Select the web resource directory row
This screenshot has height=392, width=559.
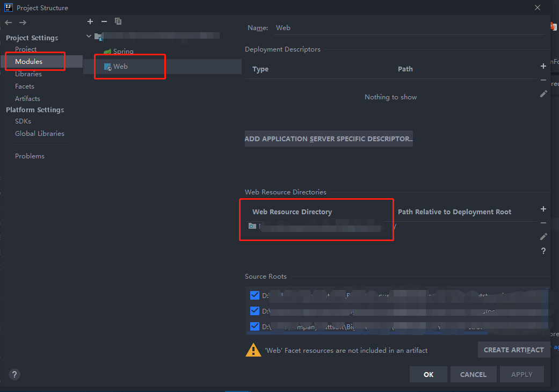click(x=391, y=226)
